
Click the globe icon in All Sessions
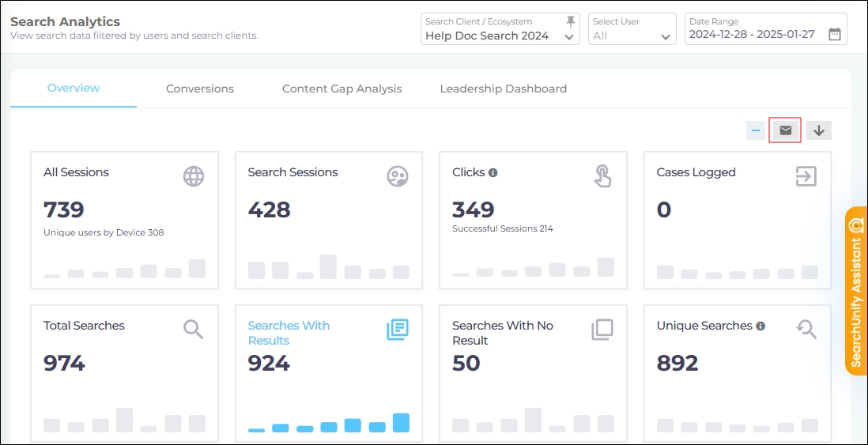[x=194, y=176]
